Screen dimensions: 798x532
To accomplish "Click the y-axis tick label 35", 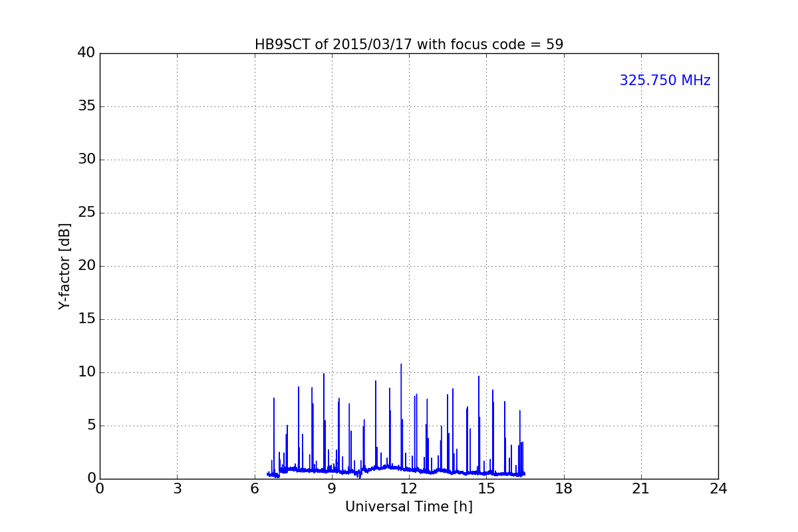I will [86, 106].
